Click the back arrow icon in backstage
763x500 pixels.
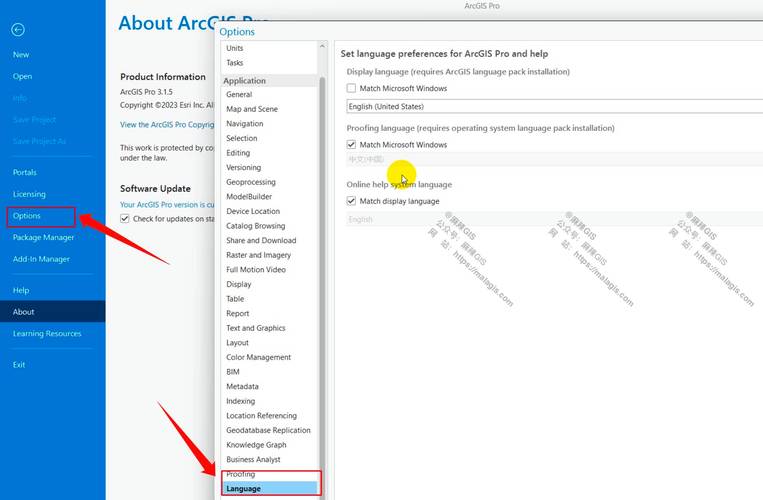[18, 30]
